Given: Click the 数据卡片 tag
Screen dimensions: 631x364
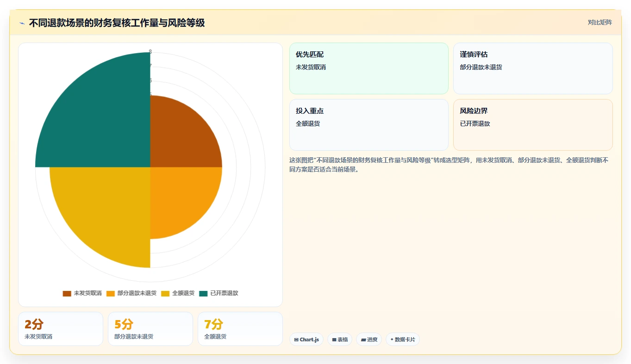Looking at the screenshot, I should click(x=403, y=339).
